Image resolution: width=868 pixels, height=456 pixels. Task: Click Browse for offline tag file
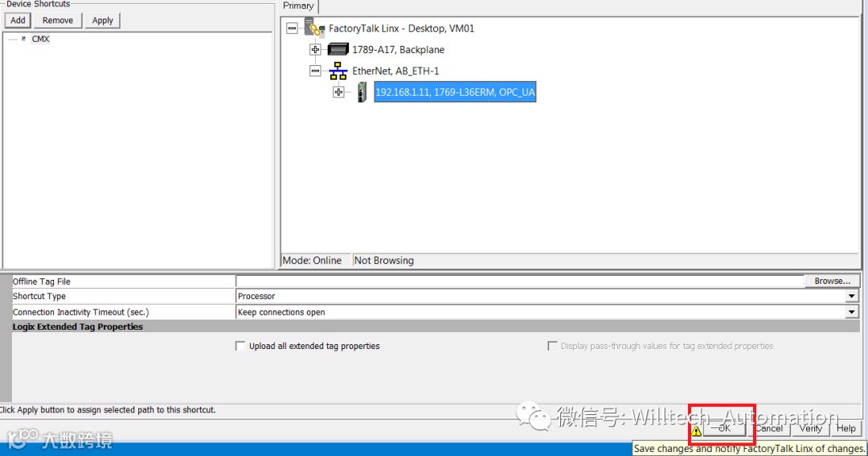[x=832, y=281]
